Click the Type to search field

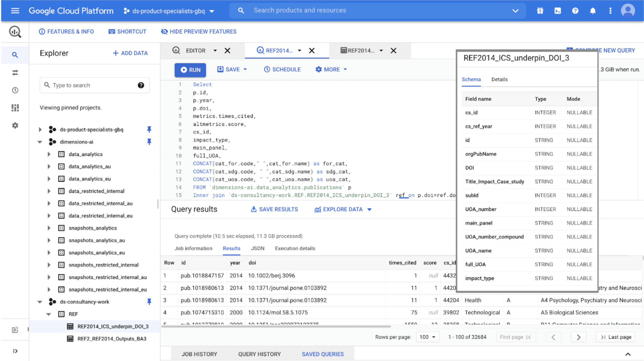[x=91, y=85]
